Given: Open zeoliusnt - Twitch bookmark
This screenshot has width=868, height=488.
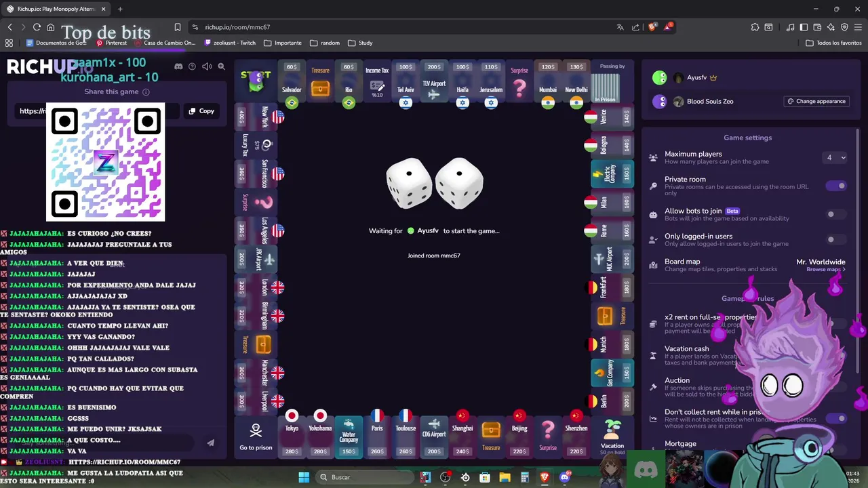Looking at the screenshot, I should pyautogui.click(x=230, y=43).
